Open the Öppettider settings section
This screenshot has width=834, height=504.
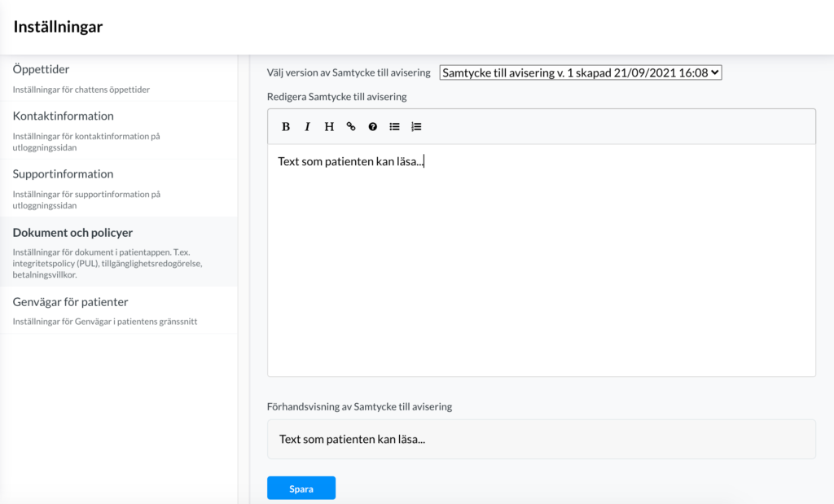pyautogui.click(x=119, y=78)
